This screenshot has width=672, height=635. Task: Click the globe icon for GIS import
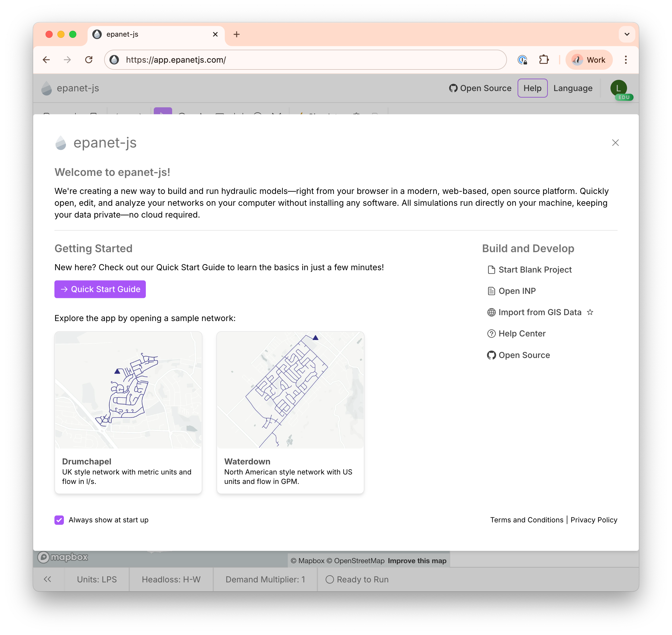tap(491, 312)
